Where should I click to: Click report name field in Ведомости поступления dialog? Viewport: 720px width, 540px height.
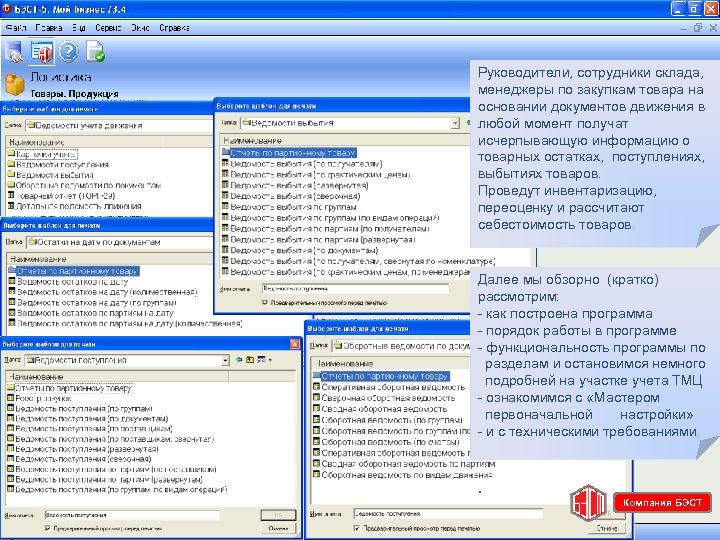132,515
